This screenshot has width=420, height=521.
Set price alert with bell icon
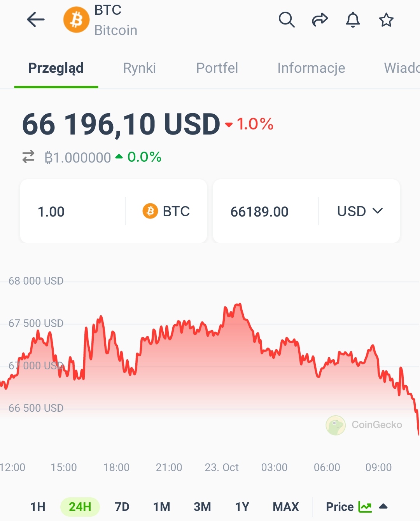click(x=353, y=19)
